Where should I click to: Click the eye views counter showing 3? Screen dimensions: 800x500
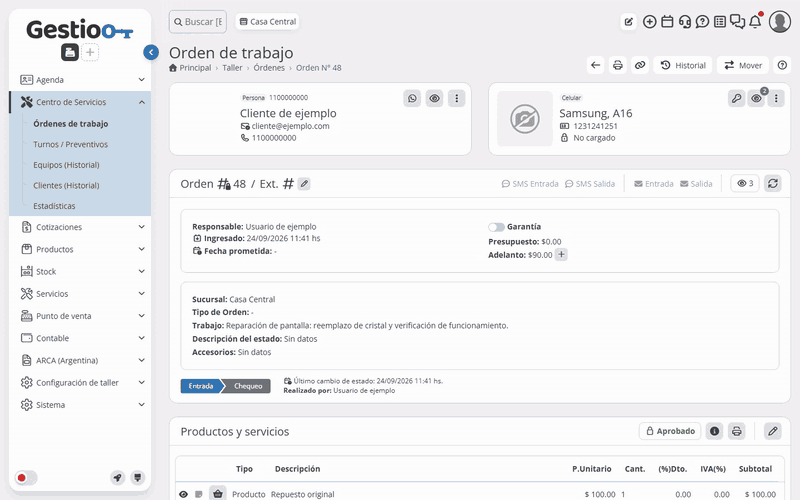pyautogui.click(x=745, y=183)
